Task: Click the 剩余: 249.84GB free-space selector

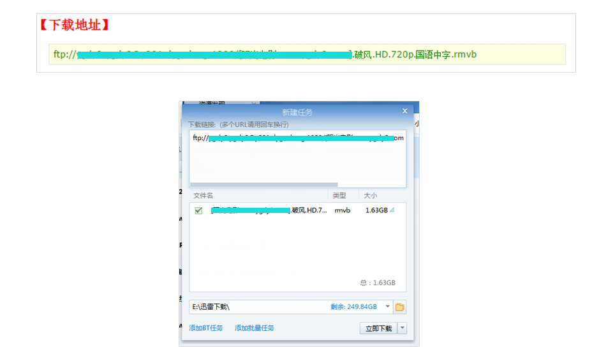Action: [353, 307]
